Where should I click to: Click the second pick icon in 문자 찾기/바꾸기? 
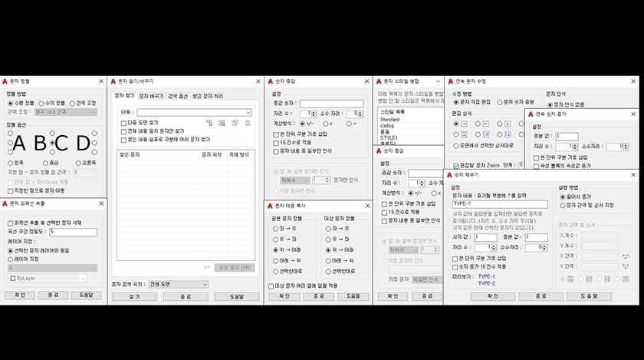point(222,123)
